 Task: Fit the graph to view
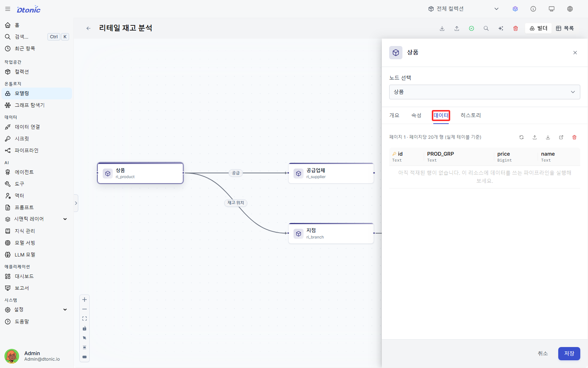tap(85, 319)
